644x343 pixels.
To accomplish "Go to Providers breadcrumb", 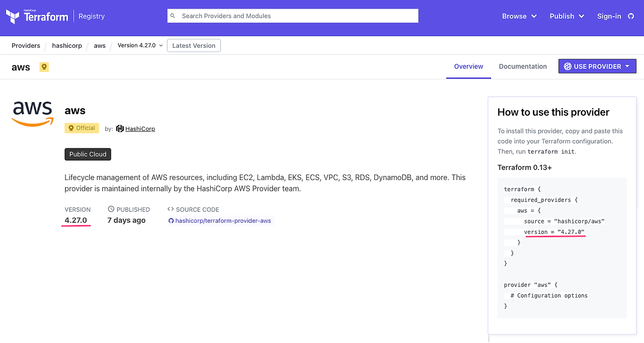I will pos(26,45).
